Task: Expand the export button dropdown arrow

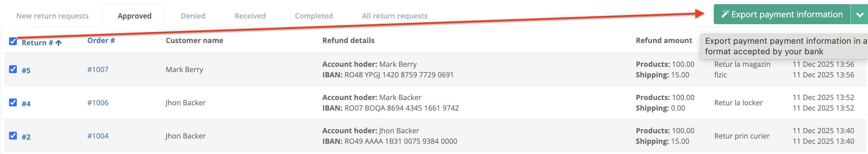Action: click(860, 15)
